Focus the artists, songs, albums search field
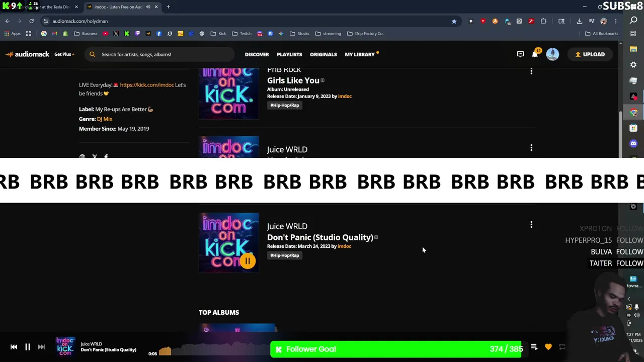Viewport: 644px width, 362px height. tap(159, 54)
